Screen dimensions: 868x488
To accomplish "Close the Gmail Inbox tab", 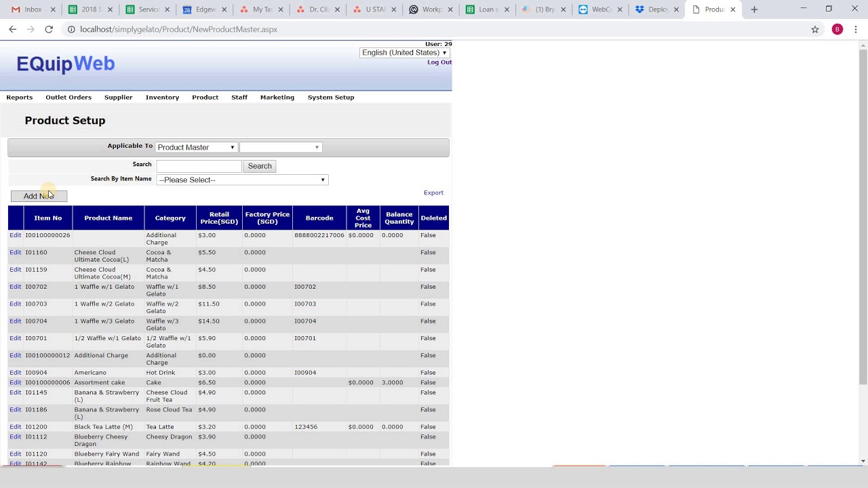I will pos(53,9).
